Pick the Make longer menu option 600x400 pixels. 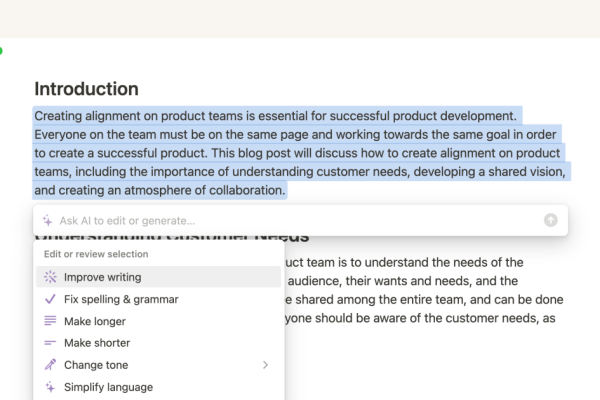tap(97, 321)
